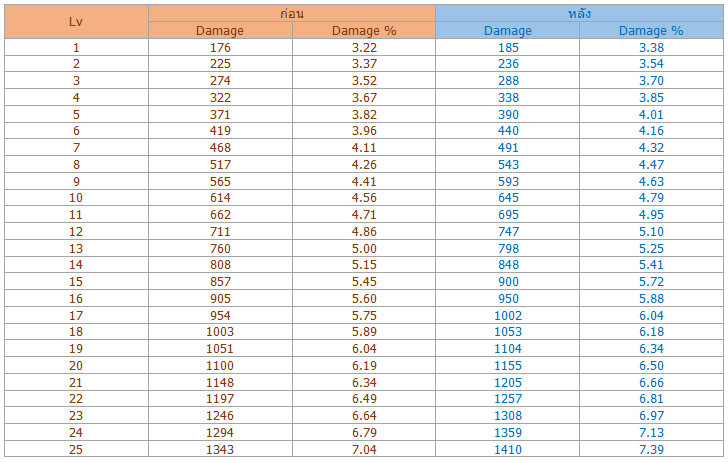Click the blue Damage column header
The height and width of the screenshot is (463, 728).
pos(507,31)
